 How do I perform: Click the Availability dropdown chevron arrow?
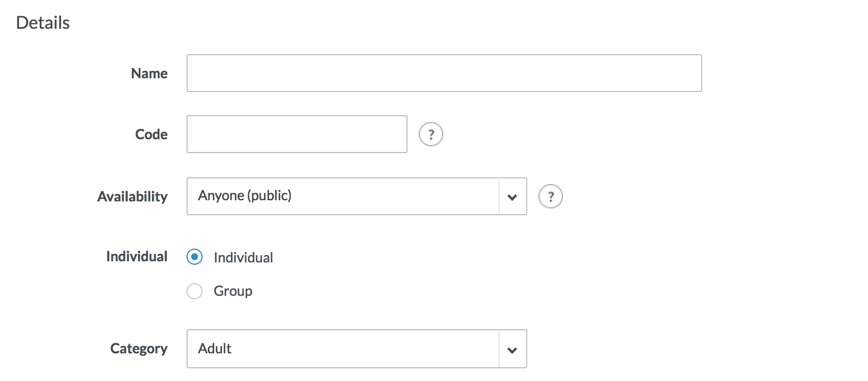coord(512,197)
